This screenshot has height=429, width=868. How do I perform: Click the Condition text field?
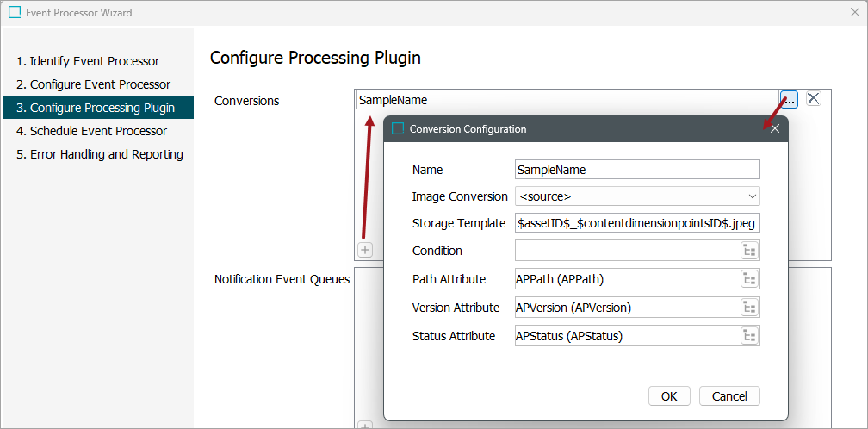626,251
